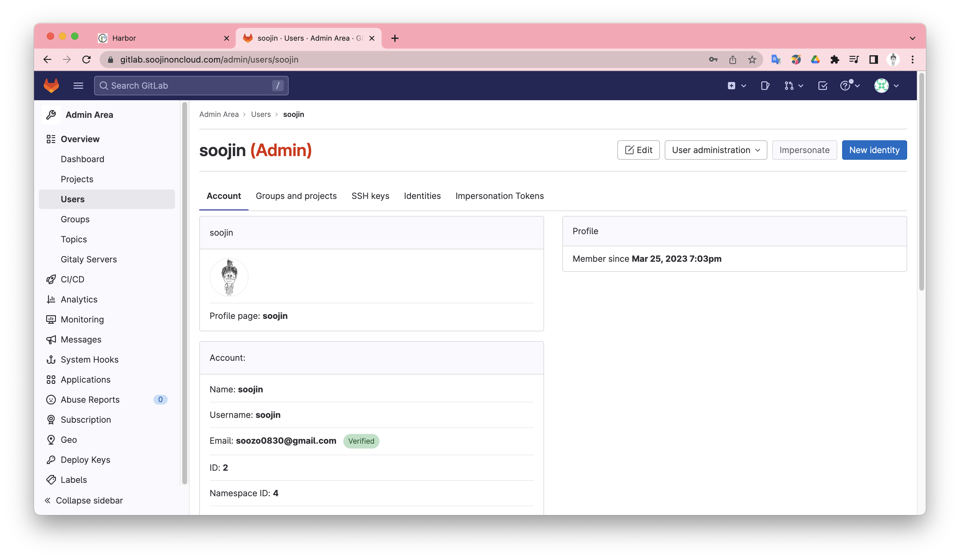Image resolution: width=960 pixels, height=560 pixels.
Task: Click the bookmark star in address bar
Action: [x=752, y=60]
